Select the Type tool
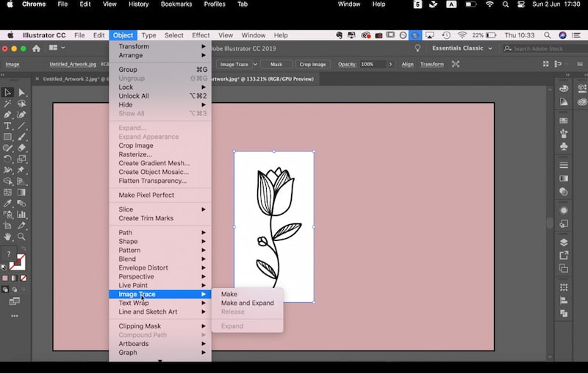The width and height of the screenshot is (588, 374). 7,126
